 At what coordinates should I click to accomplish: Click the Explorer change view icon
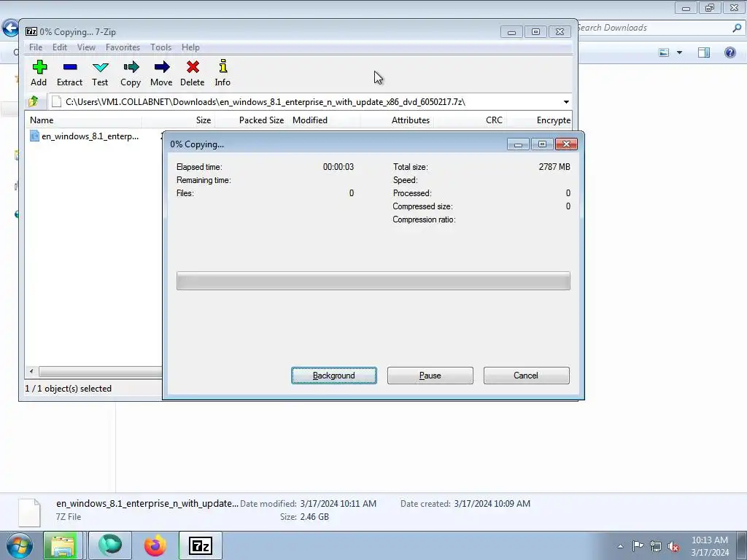[664, 52]
